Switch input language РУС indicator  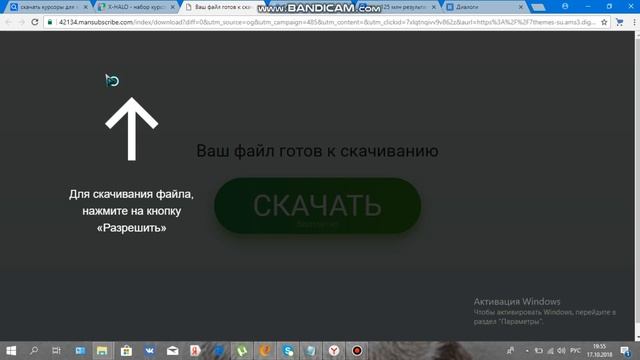pos(576,351)
